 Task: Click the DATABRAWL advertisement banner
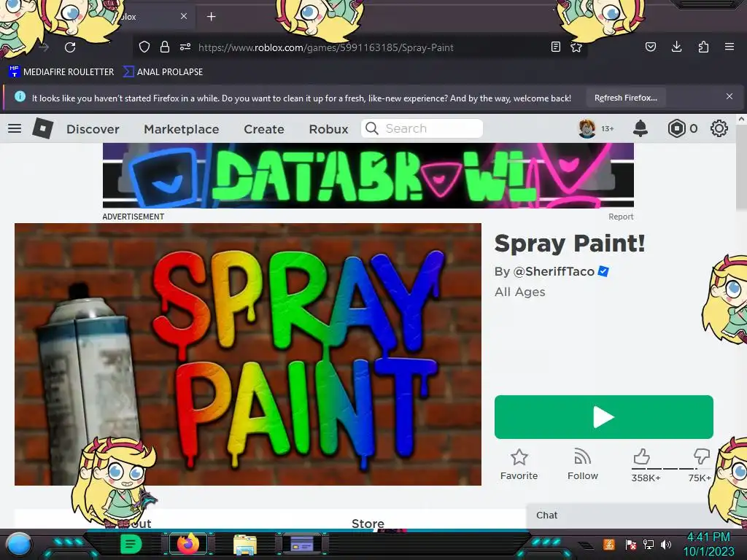point(368,176)
